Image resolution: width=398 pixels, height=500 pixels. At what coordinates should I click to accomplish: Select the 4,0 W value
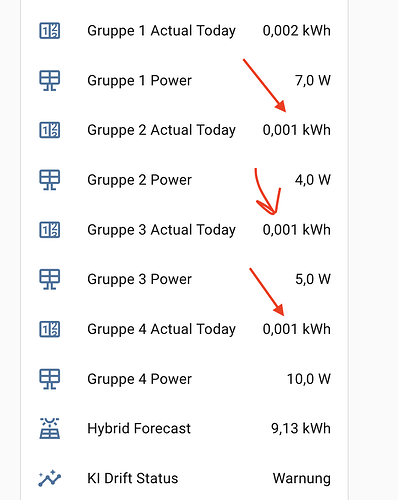[x=313, y=180]
